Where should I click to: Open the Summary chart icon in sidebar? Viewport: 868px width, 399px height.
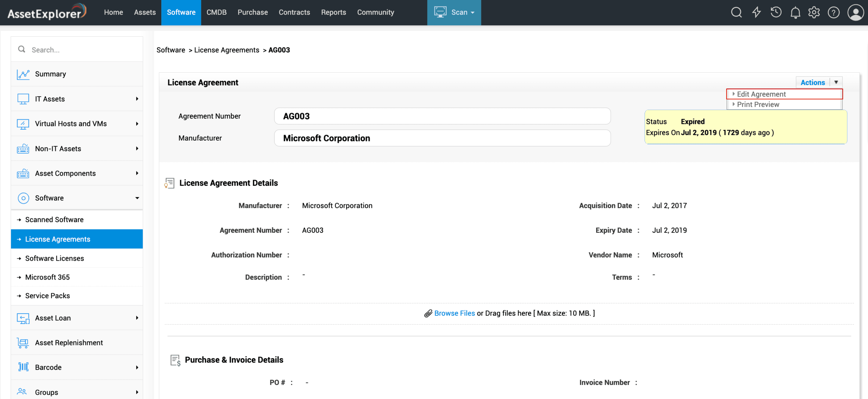coord(23,74)
